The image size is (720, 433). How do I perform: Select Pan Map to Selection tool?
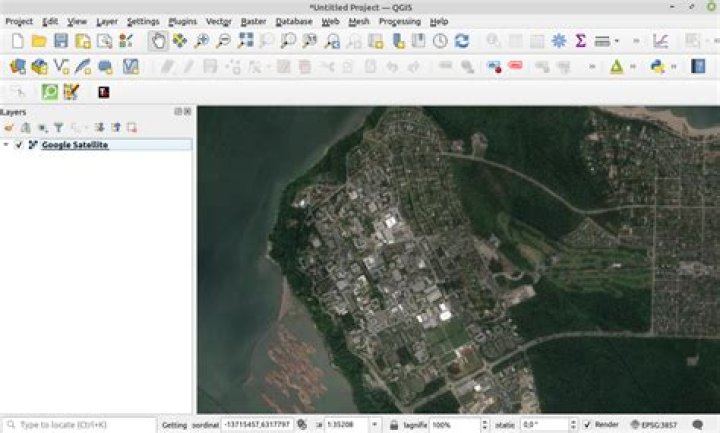tap(180, 41)
